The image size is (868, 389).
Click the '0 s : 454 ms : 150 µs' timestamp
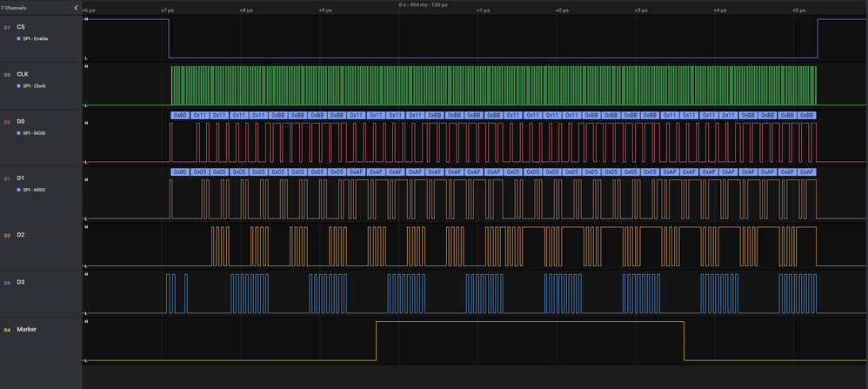click(x=423, y=4)
